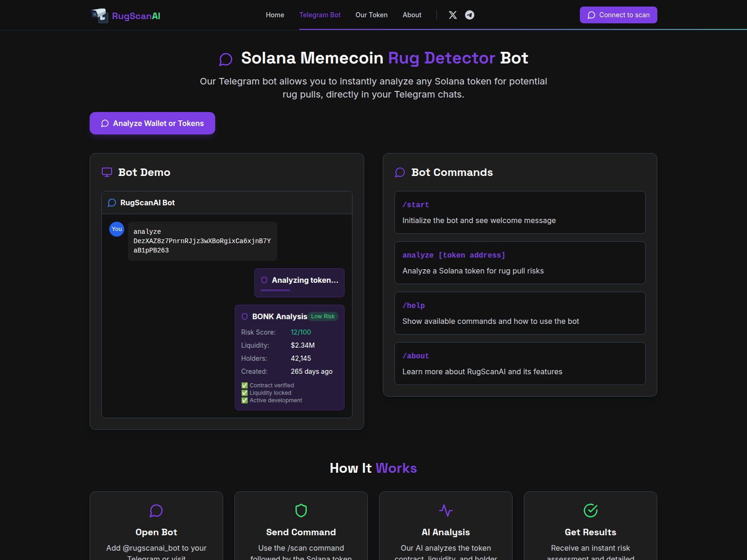The height and width of the screenshot is (560, 747).
Task: Click the Active development checkmark
Action: (x=245, y=400)
